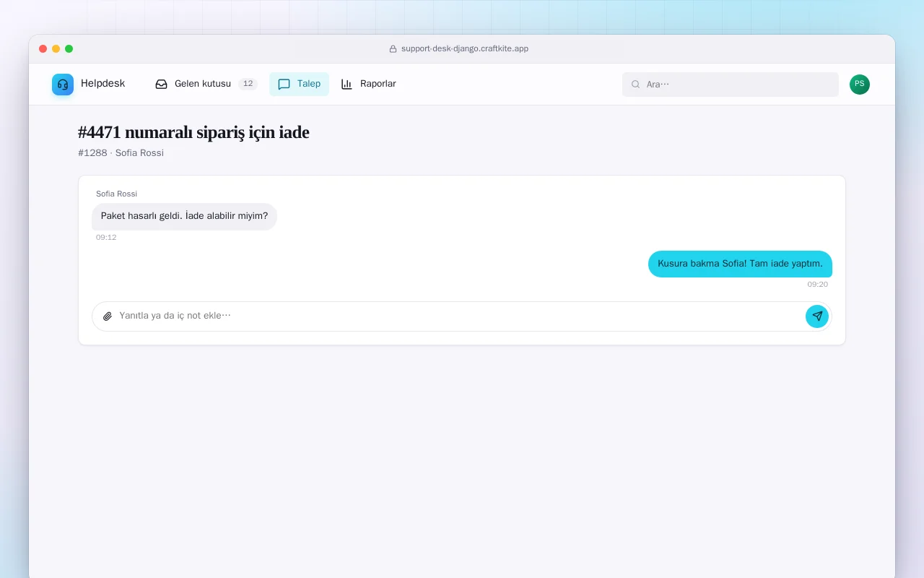Viewport: 924px width, 578px height.
Task: Focus the Ara… search field
Action: (731, 85)
